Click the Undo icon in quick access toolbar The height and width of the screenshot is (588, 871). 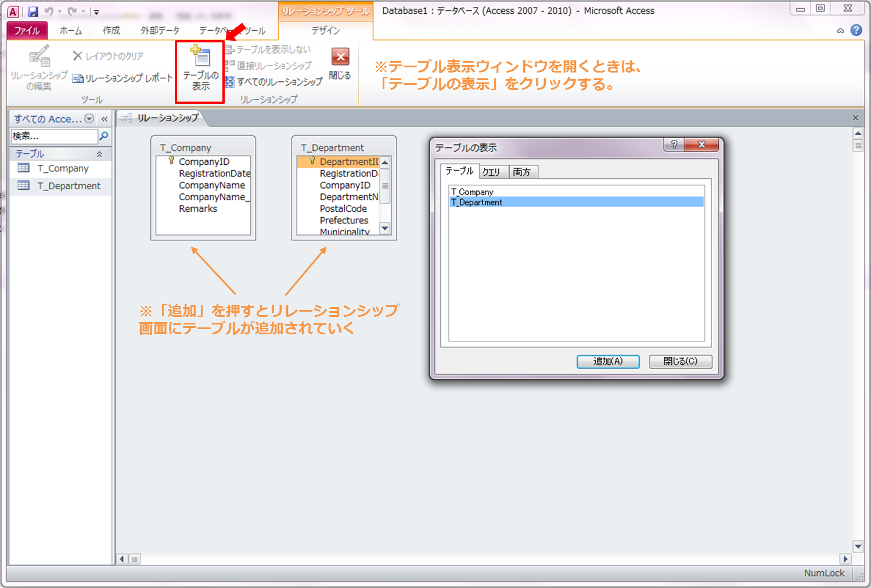coord(49,12)
